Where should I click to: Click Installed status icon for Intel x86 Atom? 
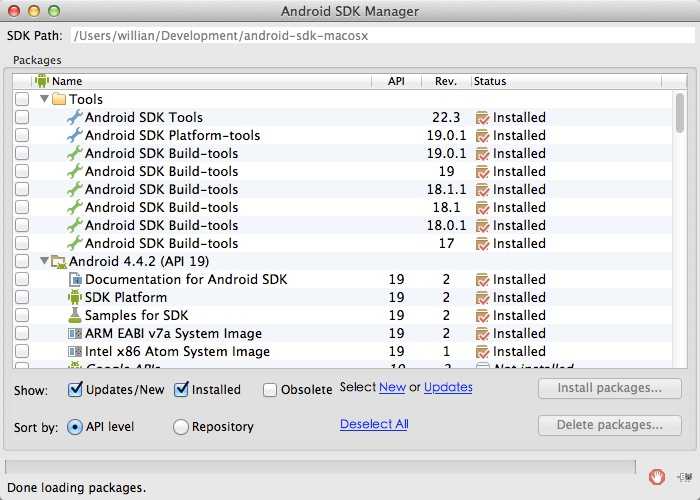point(483,351)
